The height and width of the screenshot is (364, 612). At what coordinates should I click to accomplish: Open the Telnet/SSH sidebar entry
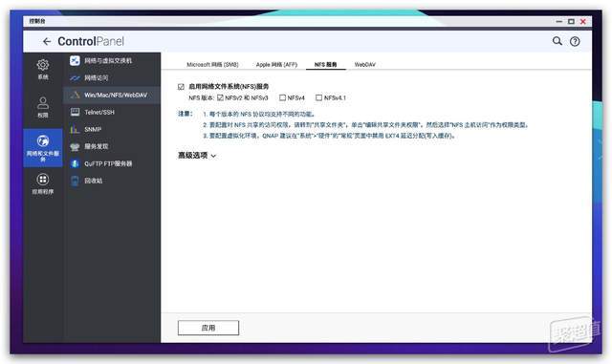tap(112, 113)
